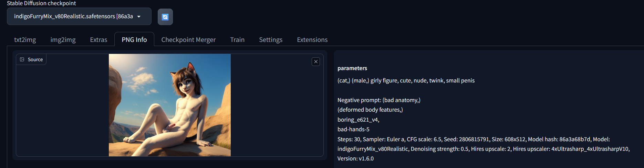Expand the checkpoint dropdown arrow
The height and width of the screenshot is (168, 644).
[139, 16]
